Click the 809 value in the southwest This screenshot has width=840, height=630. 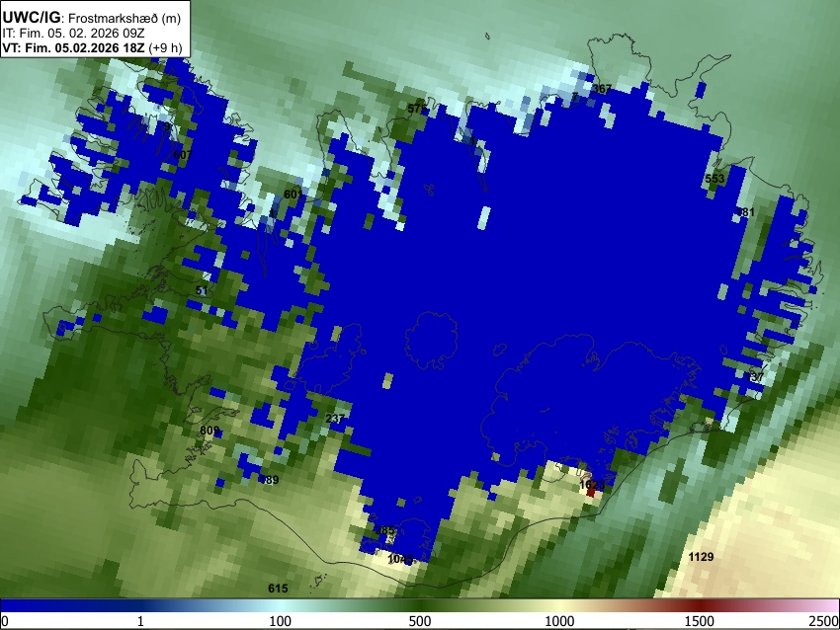[210, 431]
